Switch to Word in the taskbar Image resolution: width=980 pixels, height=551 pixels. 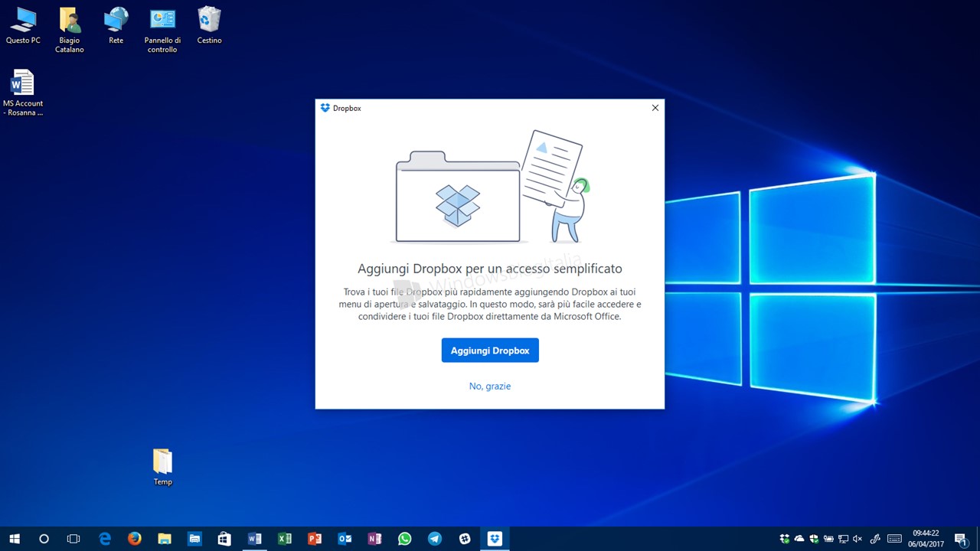pyautogui.click(x=254, y=539)
